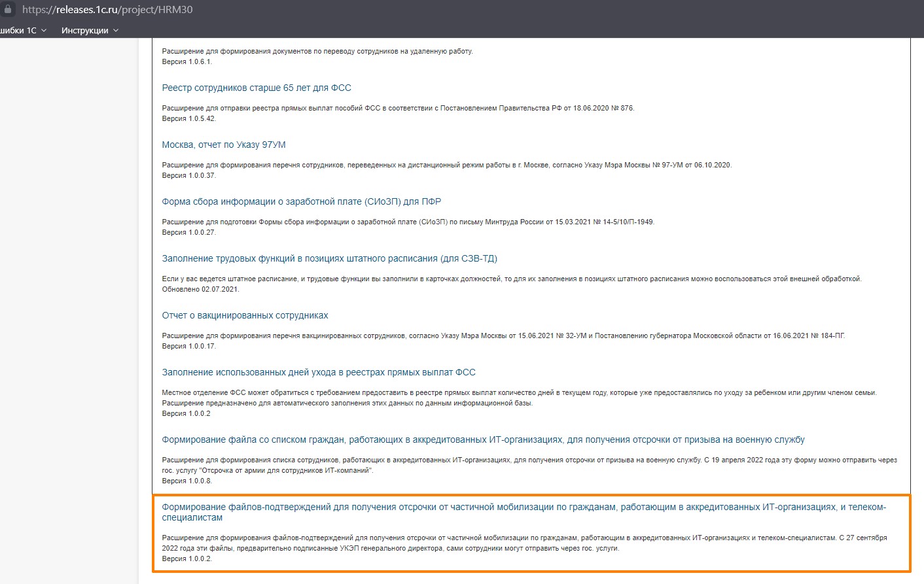Click the text Версия 1.0.0.17.
This screenshot has width=924, height=584.
(x=189, y=346)
